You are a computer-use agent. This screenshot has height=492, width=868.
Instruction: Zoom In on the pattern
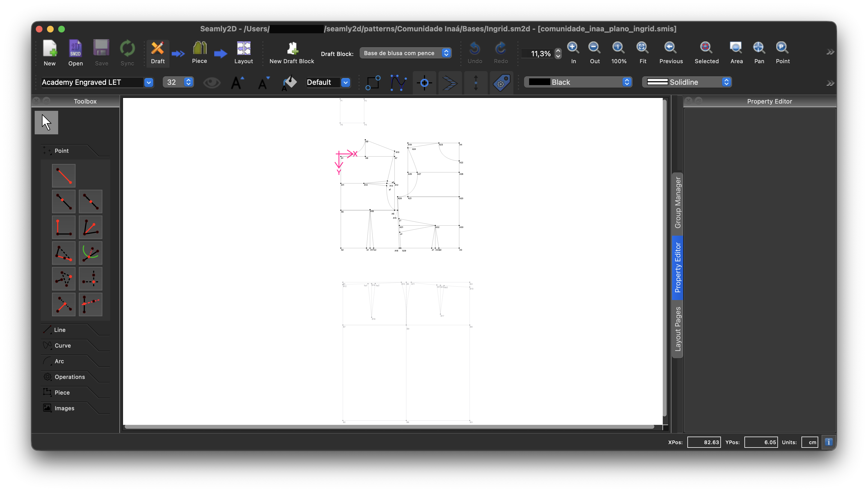(x=573, y=53)
